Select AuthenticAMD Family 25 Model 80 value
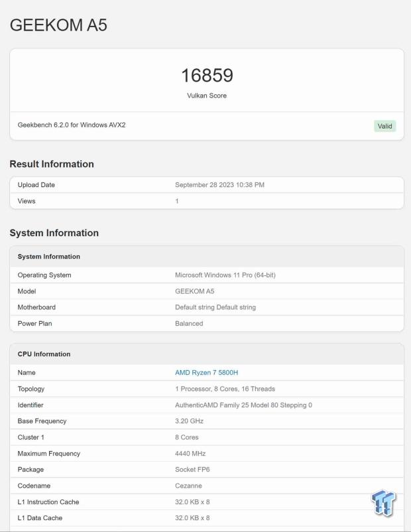Screen dimensions: 411x532 point(243,405)
